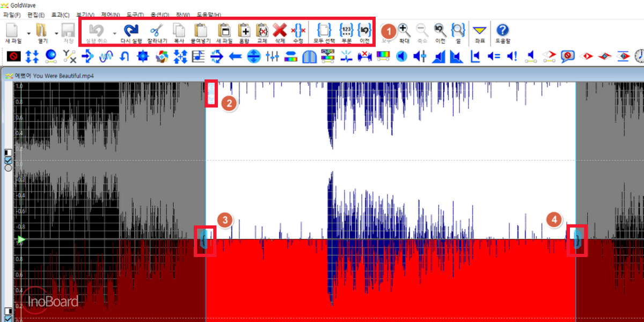
Task: Click the 잘라내기 (Cut) scissors icon
Action: tap(156, 30)
